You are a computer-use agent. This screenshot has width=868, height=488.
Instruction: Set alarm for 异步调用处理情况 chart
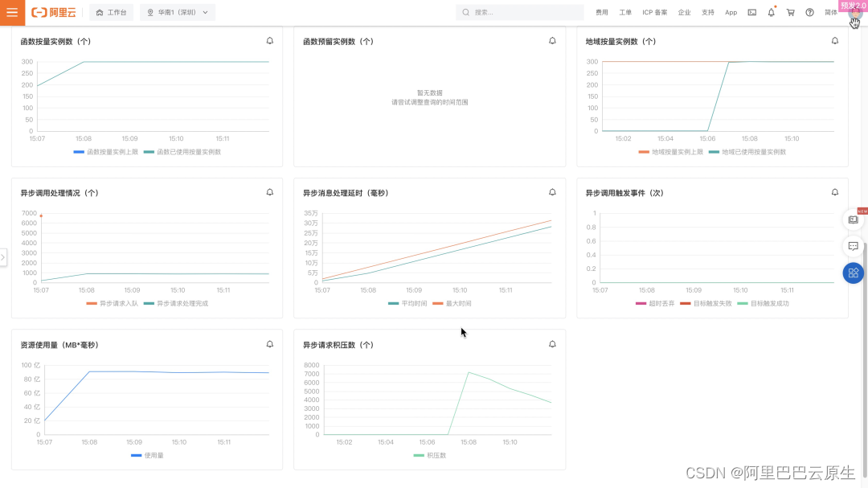[269, 192]
